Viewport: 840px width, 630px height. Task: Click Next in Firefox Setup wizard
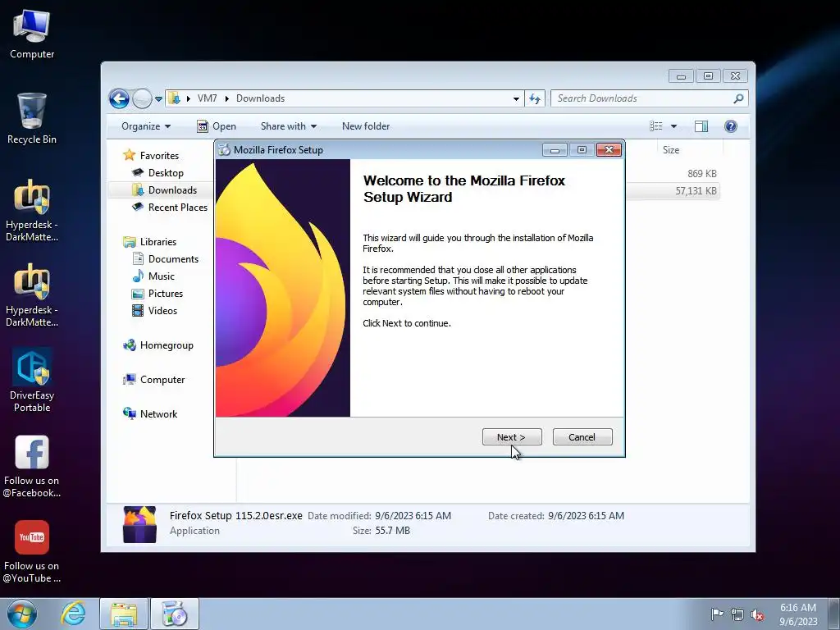(x=512, y=437)
